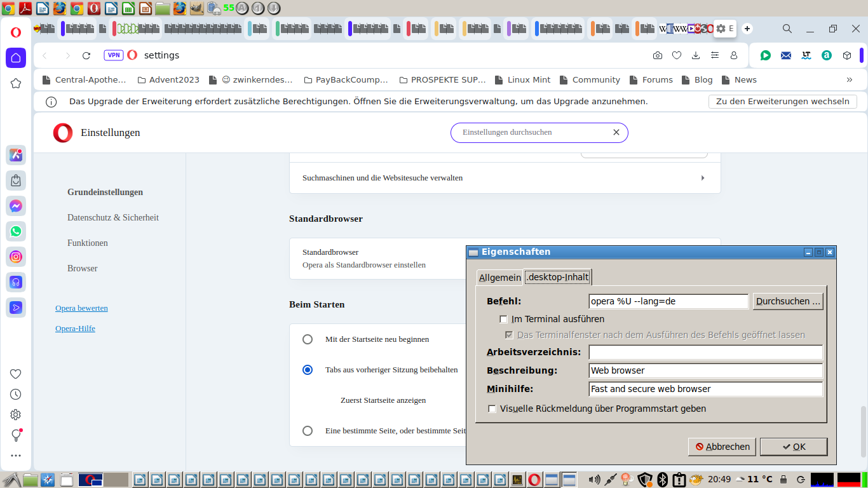Expand the bookmarks bar overflow chevron
868x488 pixels.
pos(850,79)
